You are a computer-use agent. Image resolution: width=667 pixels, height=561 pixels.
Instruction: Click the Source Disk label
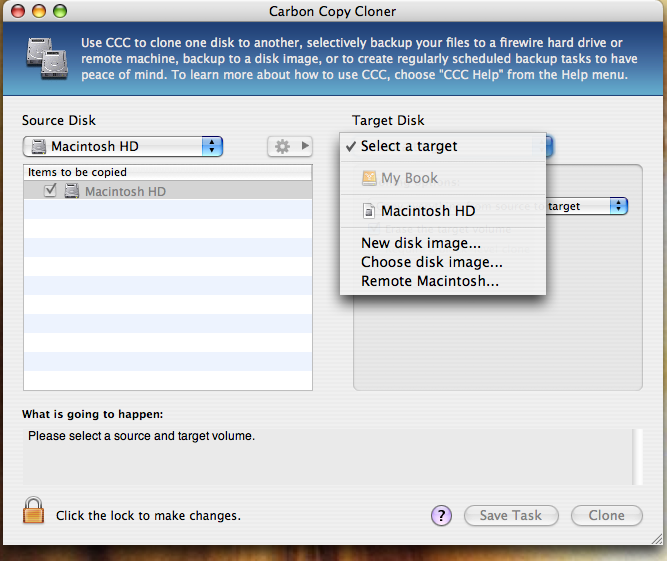59,120
